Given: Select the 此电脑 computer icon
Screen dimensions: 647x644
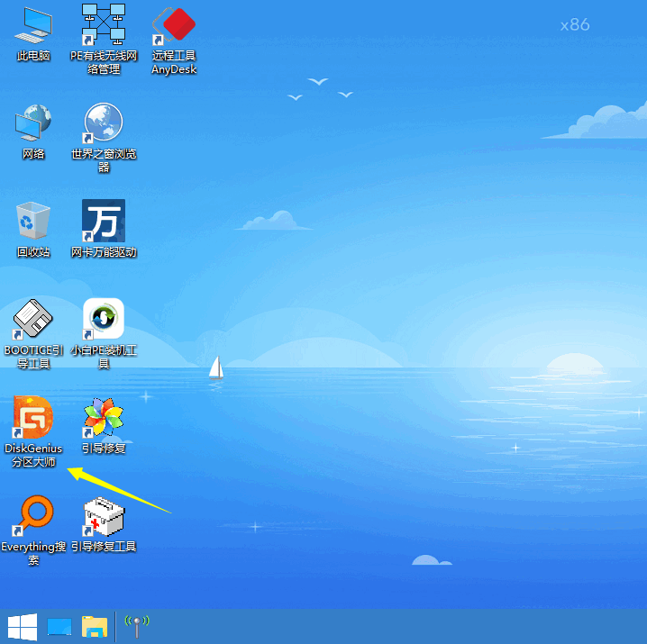Looking at the screenshot, I should [x=33, y=25].
